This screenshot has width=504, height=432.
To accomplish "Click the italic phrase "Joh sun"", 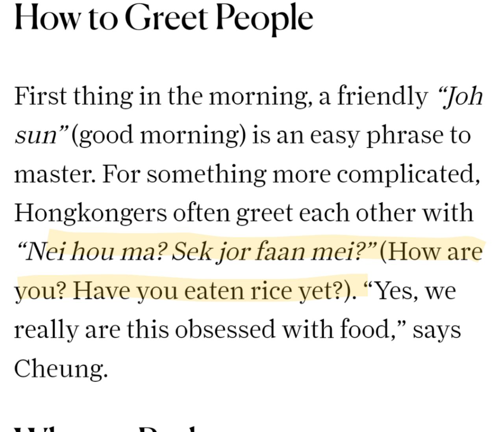I will point(458,96).
